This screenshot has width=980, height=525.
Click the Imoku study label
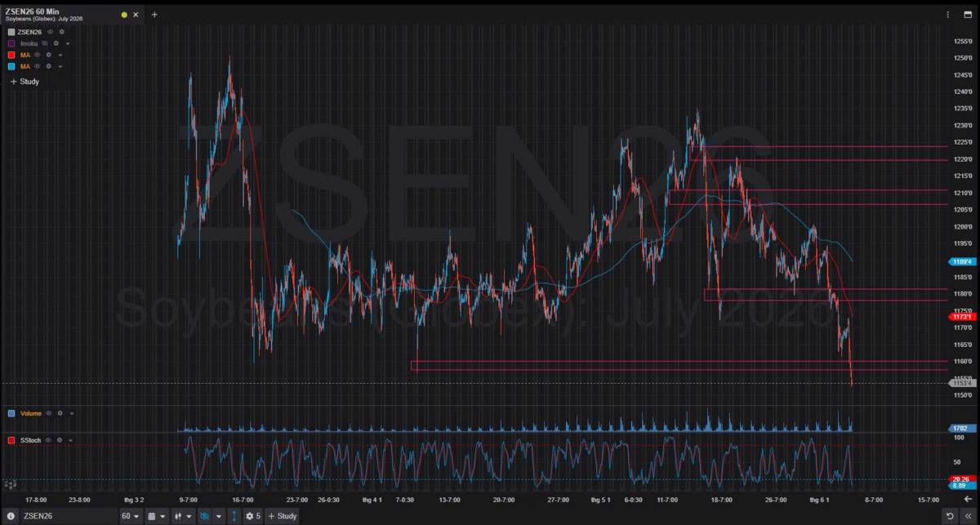29,43
